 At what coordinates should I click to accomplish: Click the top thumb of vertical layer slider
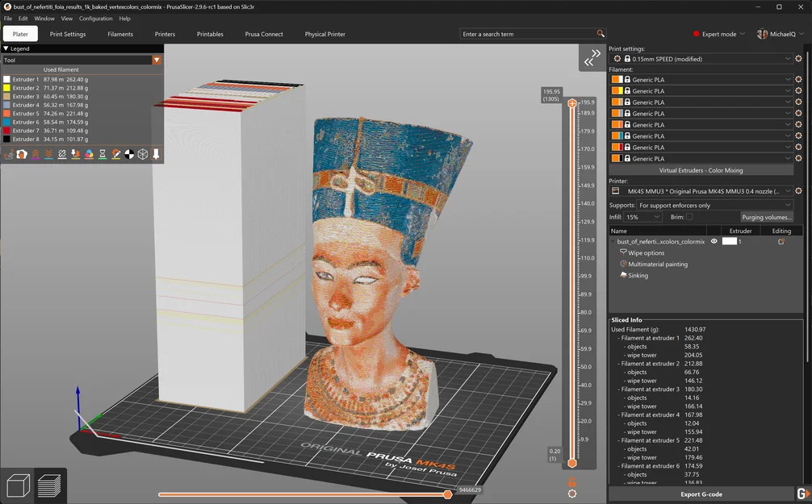tap(572, 103)
